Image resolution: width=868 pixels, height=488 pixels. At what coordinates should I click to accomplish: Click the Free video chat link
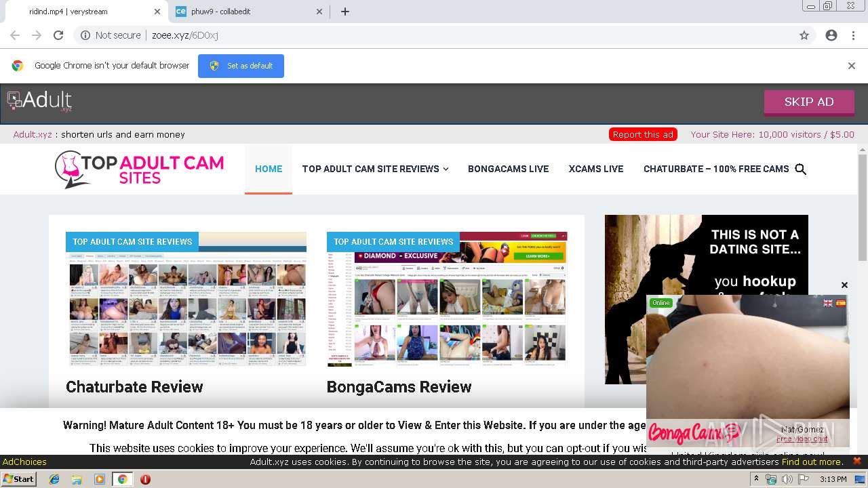[802, 439]
